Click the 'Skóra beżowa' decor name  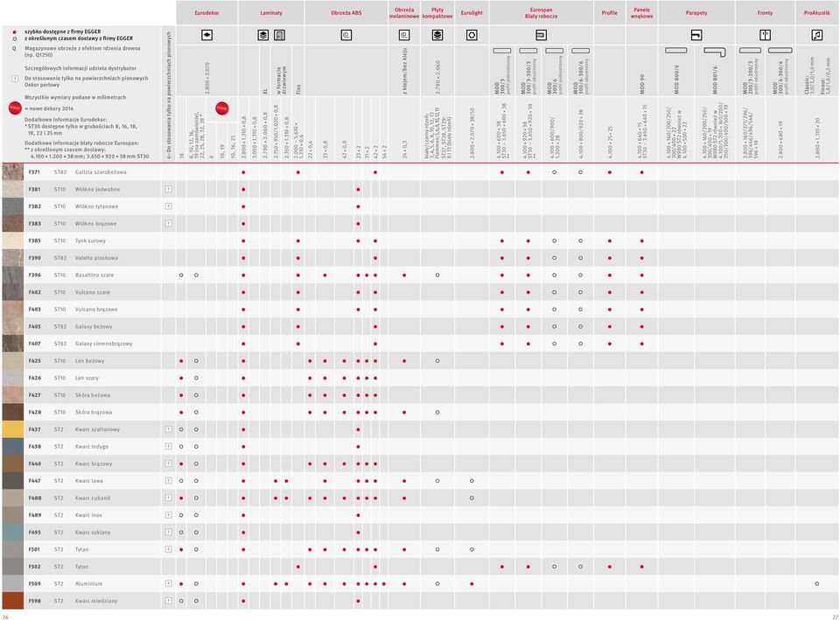(93, 395)
